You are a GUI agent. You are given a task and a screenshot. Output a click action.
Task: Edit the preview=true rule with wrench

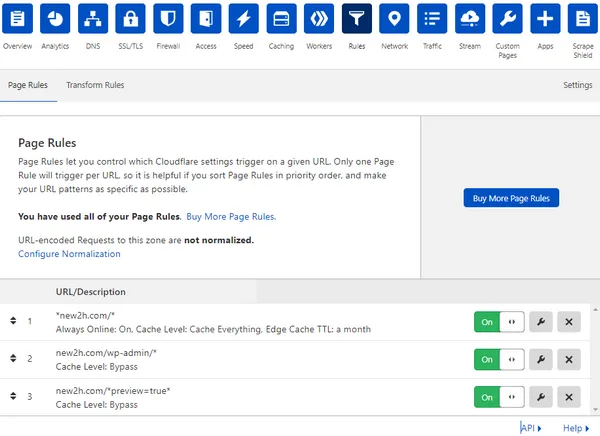(x=541, y=397)
